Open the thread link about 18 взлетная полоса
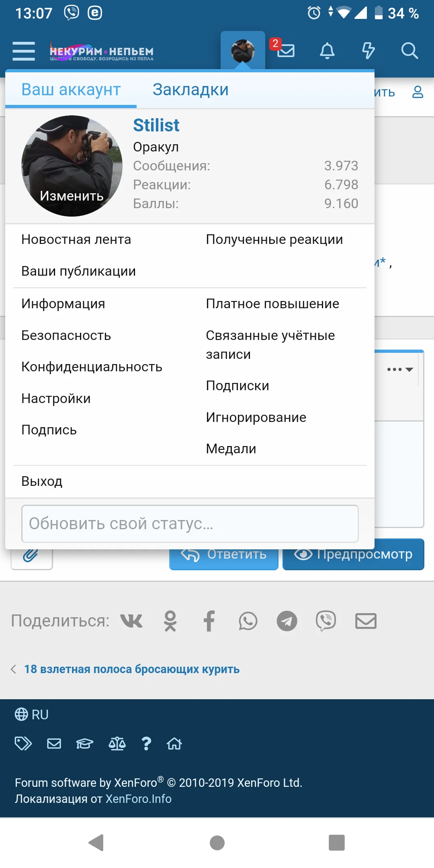 coord(132,669)
